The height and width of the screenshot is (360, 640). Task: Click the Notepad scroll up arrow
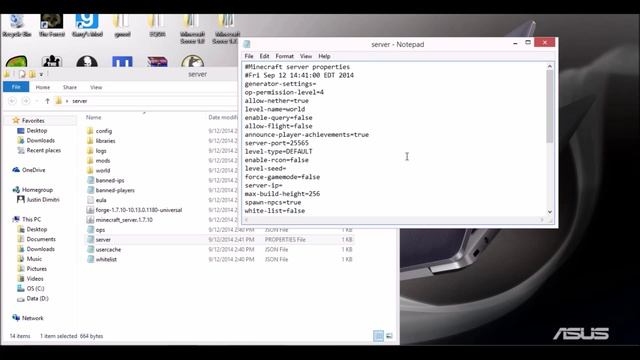(550, 66)
